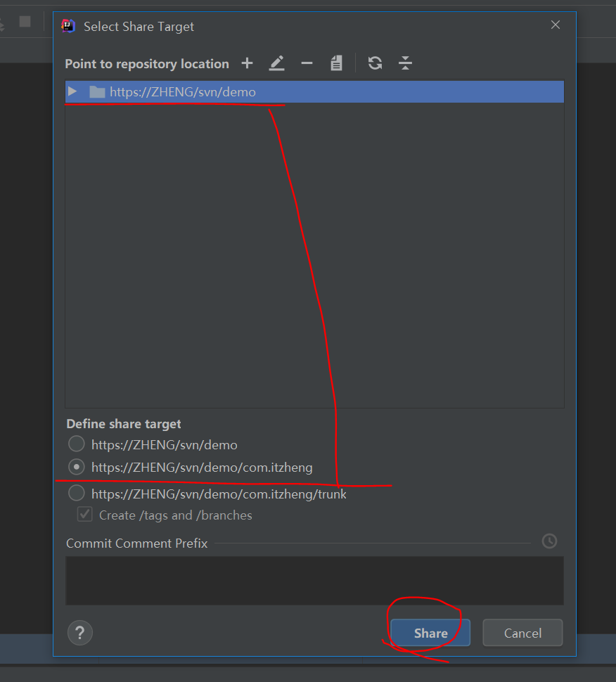Open help with the question mark button
616x682 pixels.
click(80, 633)
